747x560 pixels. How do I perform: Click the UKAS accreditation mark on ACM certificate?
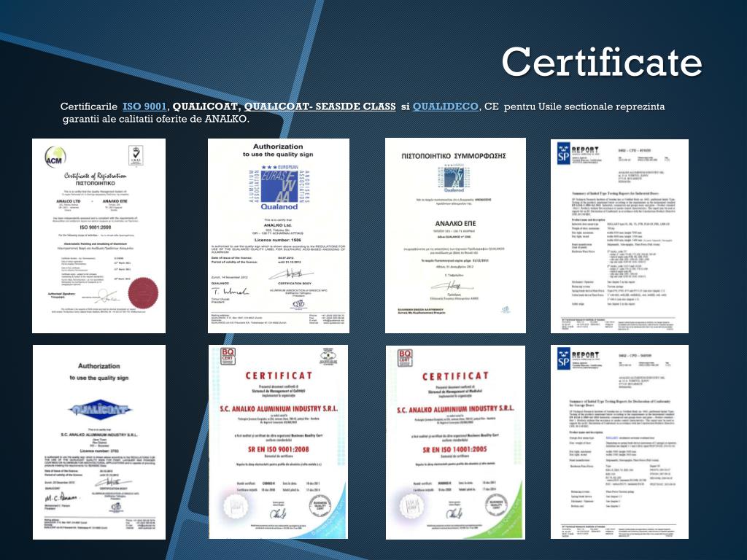pyautogui.click(x=136, y=155)
